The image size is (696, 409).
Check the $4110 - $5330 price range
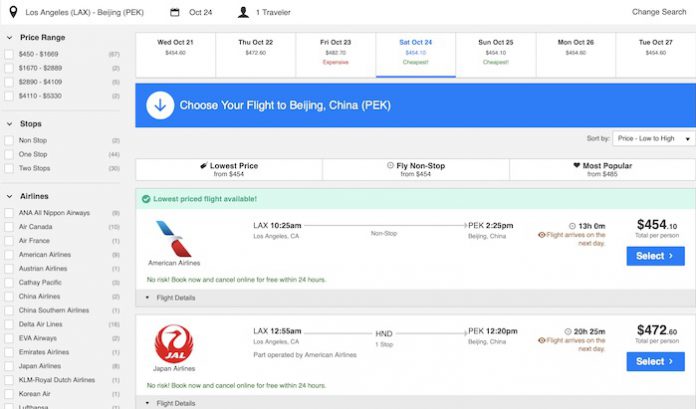click(x=8, y=96)
